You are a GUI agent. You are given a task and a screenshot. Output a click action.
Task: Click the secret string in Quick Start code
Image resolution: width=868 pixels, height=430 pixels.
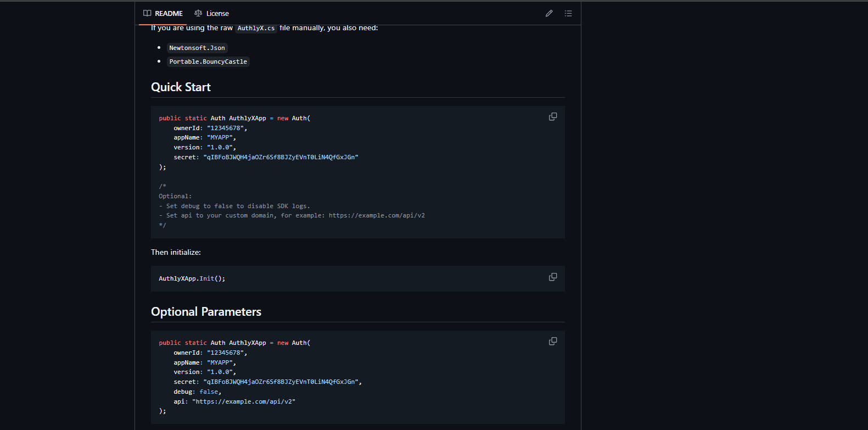(281, 157)
